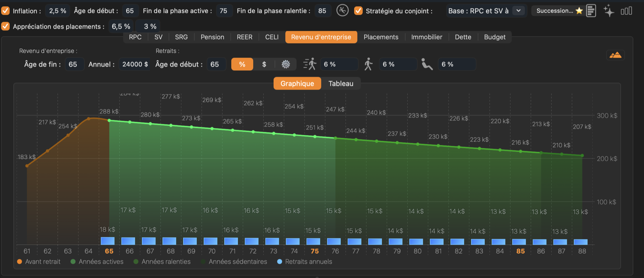644x278 pixels.
Task: Select percent withdrawal mode
Action: (x=242, y=64)
